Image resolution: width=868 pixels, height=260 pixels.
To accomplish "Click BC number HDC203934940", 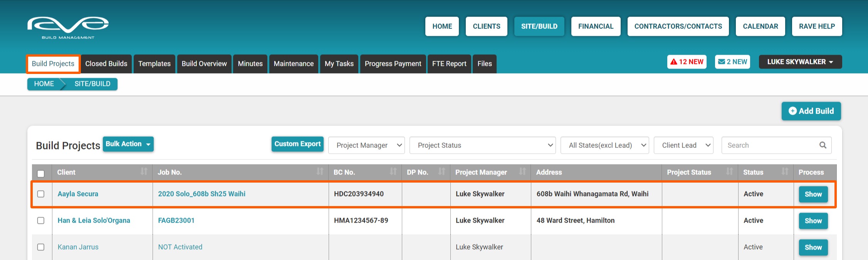I will pyautogui.click(x=359, y=194).
